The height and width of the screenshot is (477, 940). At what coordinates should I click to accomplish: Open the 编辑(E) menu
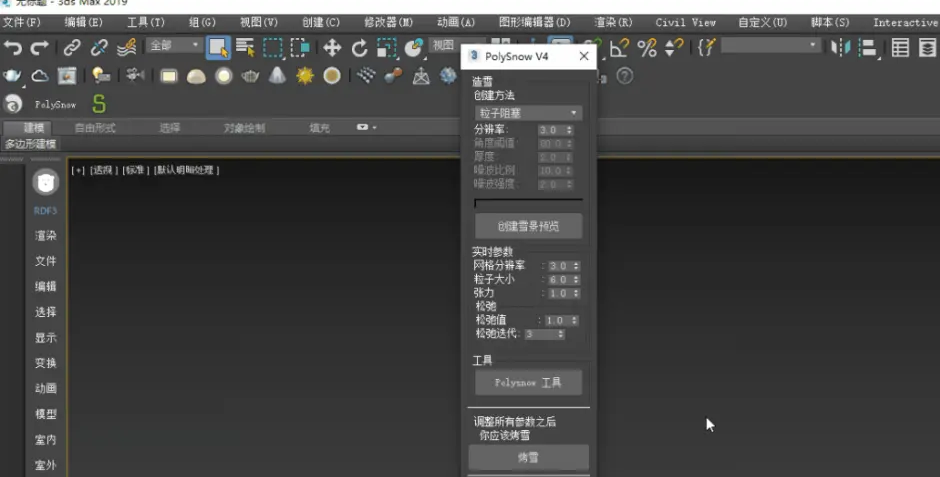84,22
